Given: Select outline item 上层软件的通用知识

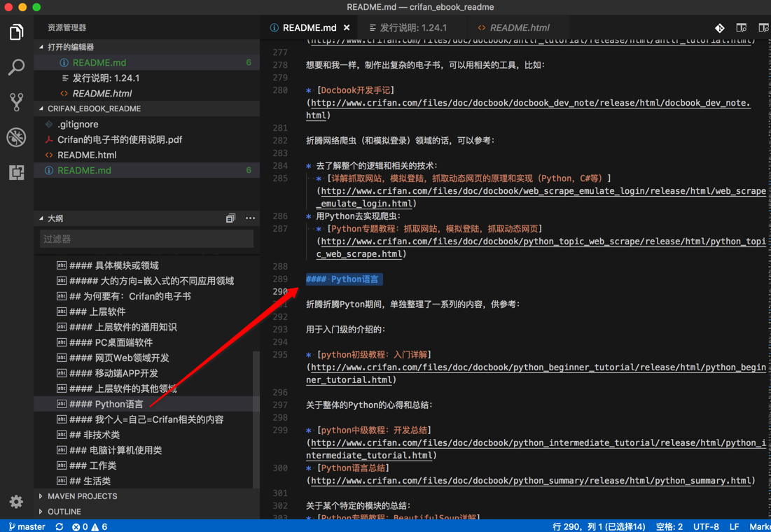Looking at the screenshot, I should [x=143, y=327].
